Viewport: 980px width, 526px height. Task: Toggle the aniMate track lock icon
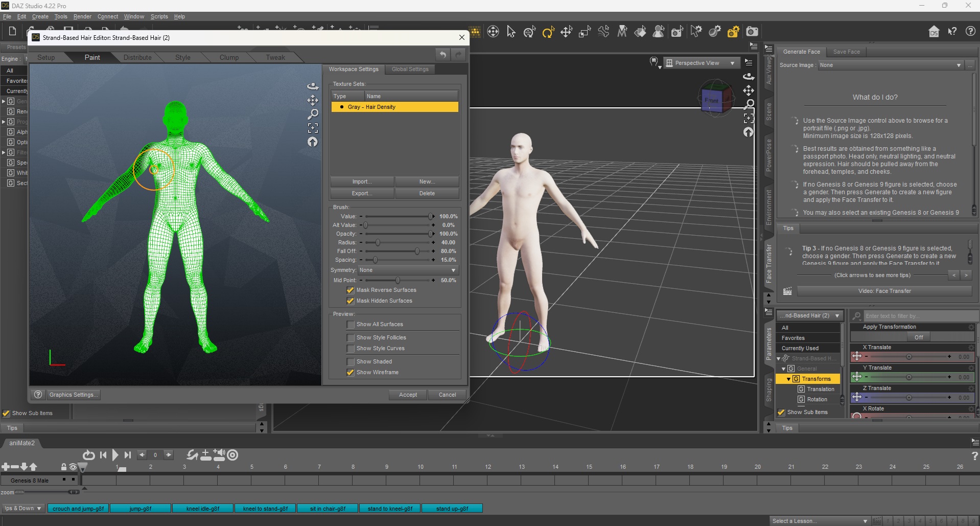point(63,467)
